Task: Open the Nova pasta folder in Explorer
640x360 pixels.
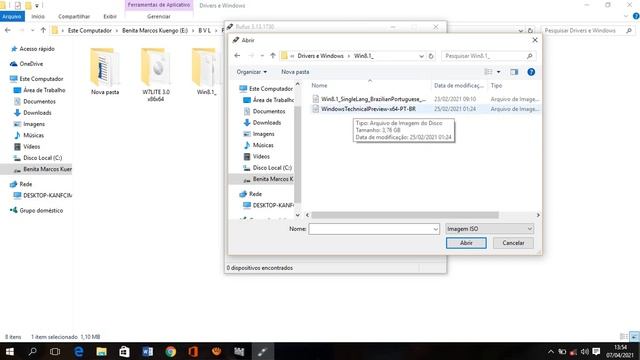Action: (x=105, y=72)
